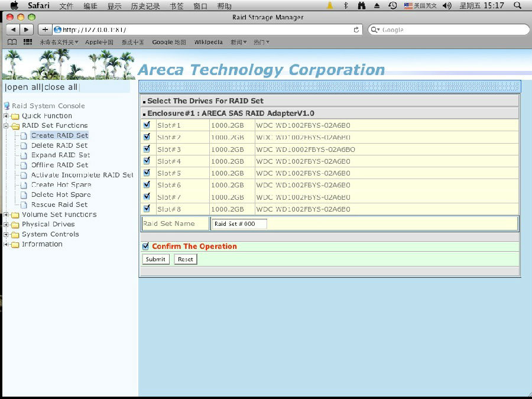This screenshot has height=399, width=532.
Task: Click the page icon beside Expand RAID Set
Action: coord(24,155)
